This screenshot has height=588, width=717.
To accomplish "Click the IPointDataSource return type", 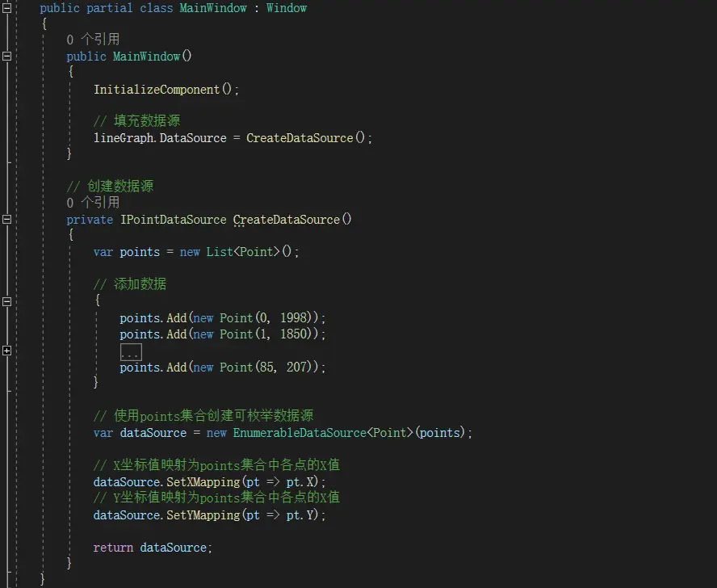I will (x=173, y=220).
